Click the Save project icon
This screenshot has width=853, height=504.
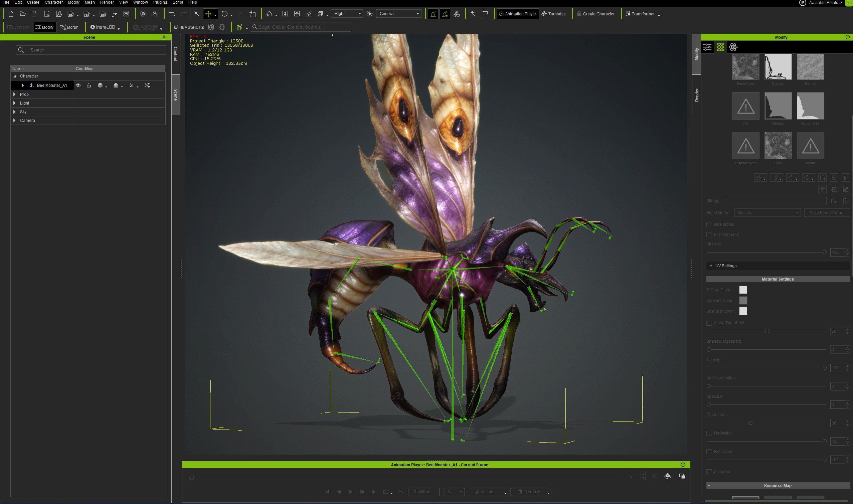coord(34,14)
